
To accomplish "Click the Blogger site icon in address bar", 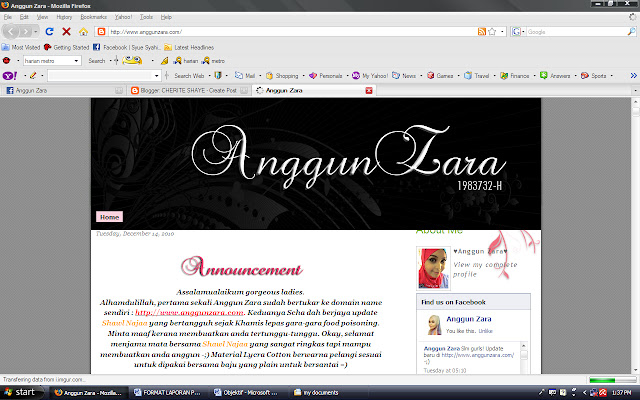I will click(101, 31).
